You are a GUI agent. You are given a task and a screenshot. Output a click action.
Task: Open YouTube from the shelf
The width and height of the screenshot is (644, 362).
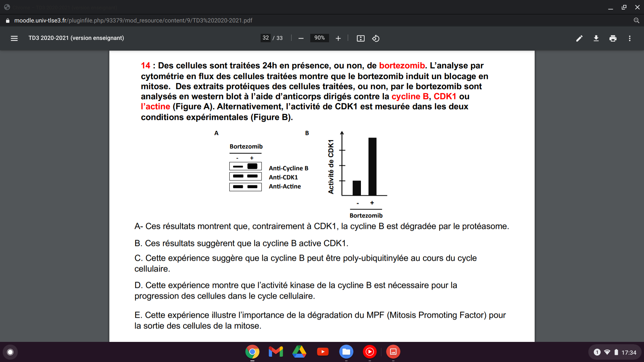tap(323, 352)
